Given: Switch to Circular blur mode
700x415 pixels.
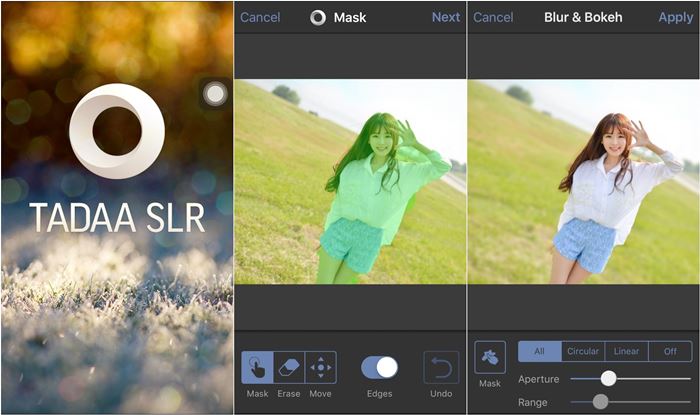Looking at the screenshot, I should [x=583, y=351].
